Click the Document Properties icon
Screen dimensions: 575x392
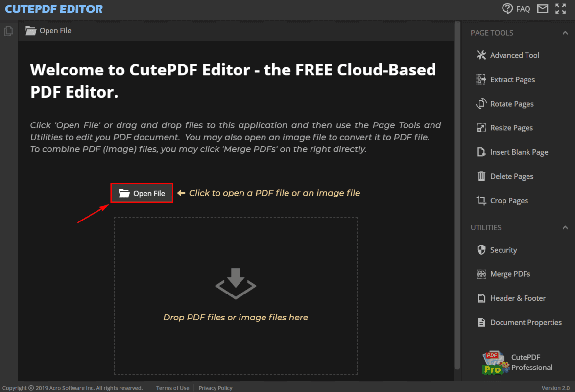pos(481,322)
